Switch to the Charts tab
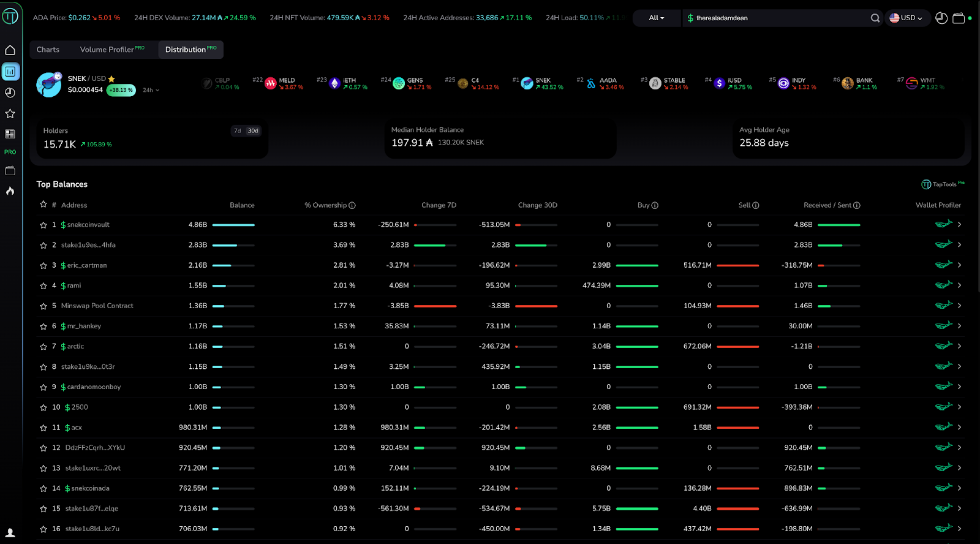980x544 pixels. [x=48, y=50]
